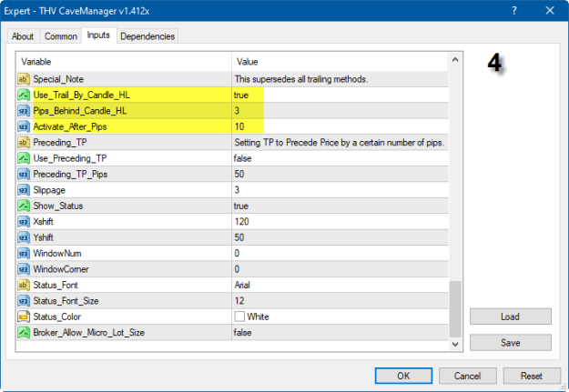Click the string icon beside Special_Note
This screenshot has height=392, width=569.
click(24, 79)
